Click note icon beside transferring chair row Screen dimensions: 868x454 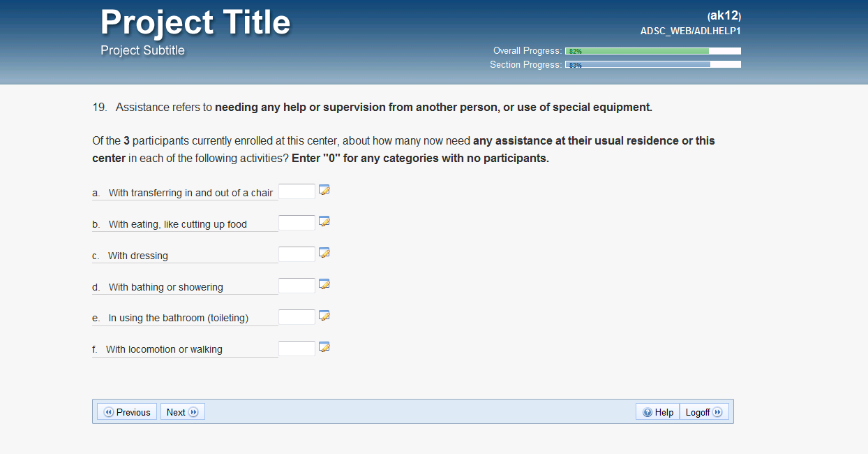[324, 190]
